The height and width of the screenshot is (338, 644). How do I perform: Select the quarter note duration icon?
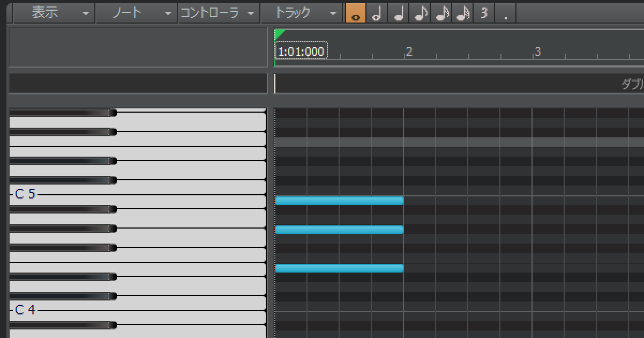click(x=398, y=13)
